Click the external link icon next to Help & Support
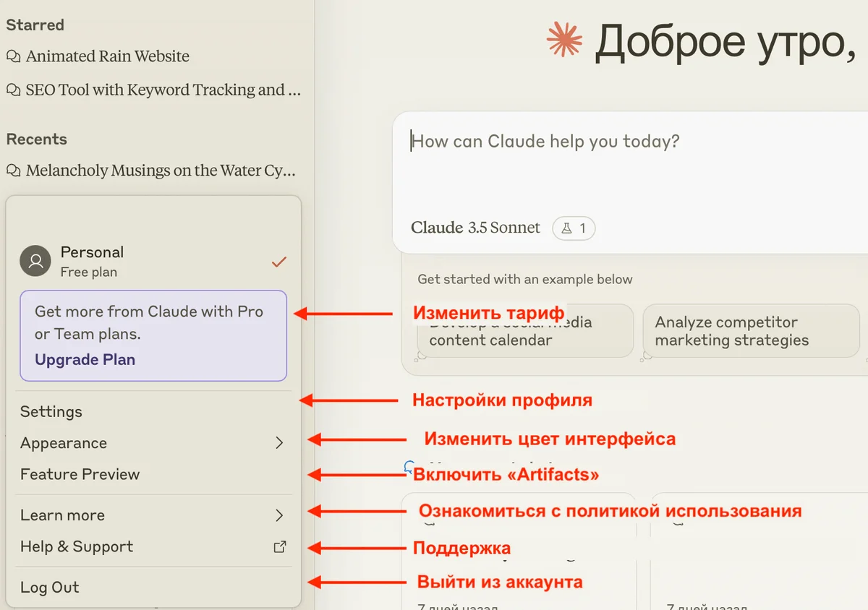The width and height of the screenshot is (868, 610). coord(279,547)
